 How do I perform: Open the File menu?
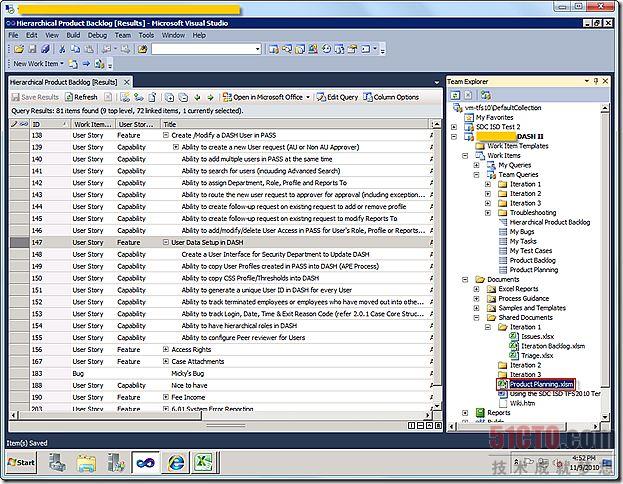pos(13,35)
